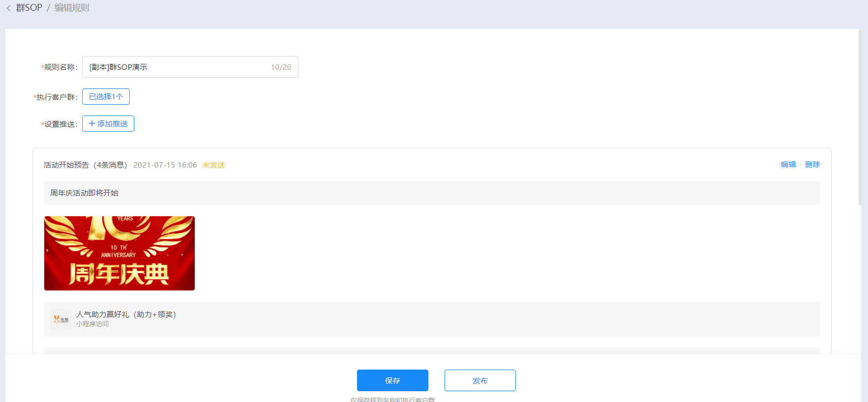This screenshot has width=868, height=402.
Task: Click the 小程序访问 label
Action: [x=92, y=324]
